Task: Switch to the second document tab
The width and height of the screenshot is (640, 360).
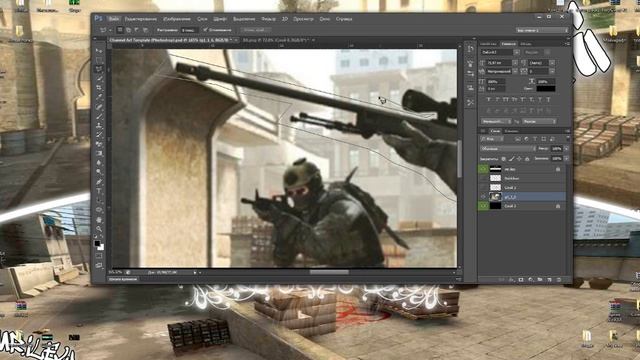Action: click(278, 40)
